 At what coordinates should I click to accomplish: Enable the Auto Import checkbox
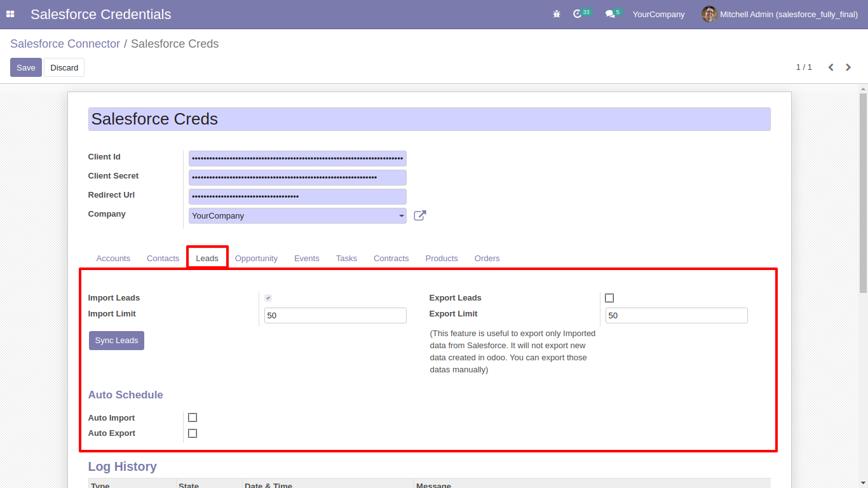click(x=193, y=417)
